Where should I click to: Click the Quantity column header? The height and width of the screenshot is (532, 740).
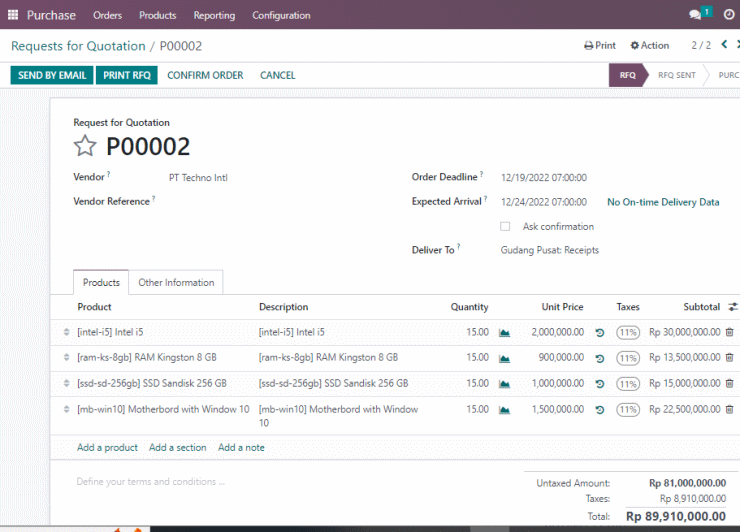[x=469, y=307]
